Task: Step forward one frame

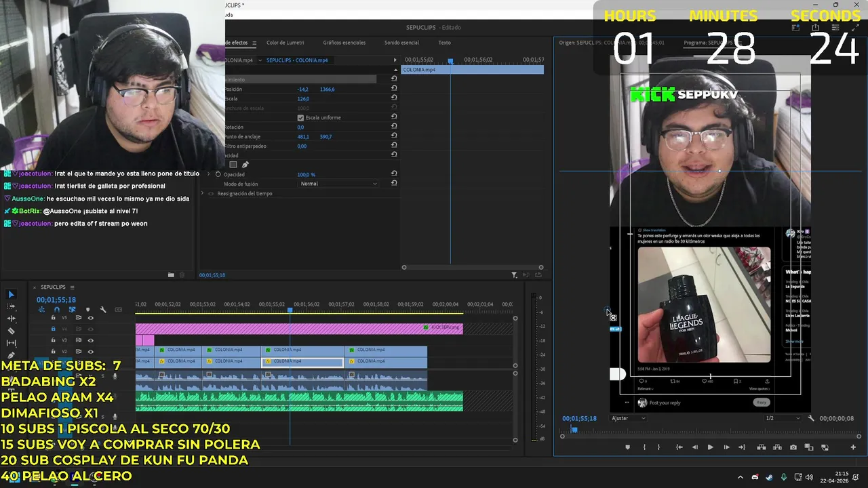Action: pyautogui.click(x=726, y=447)
